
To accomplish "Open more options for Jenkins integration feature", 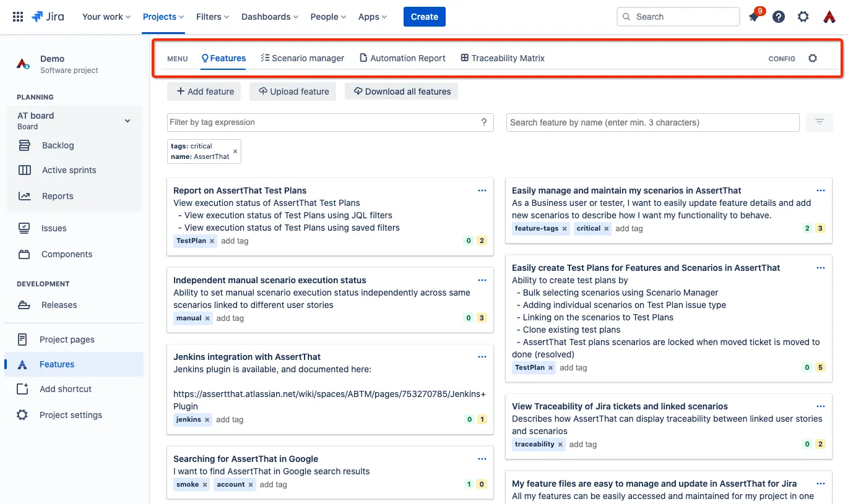I will pos(482,357).
